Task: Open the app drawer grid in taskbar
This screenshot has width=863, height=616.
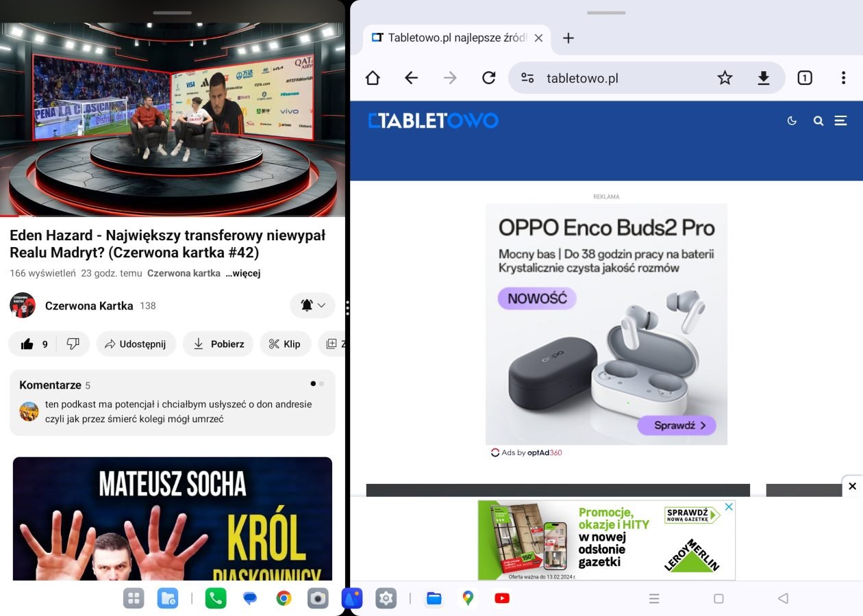Action: coord(134,599)
